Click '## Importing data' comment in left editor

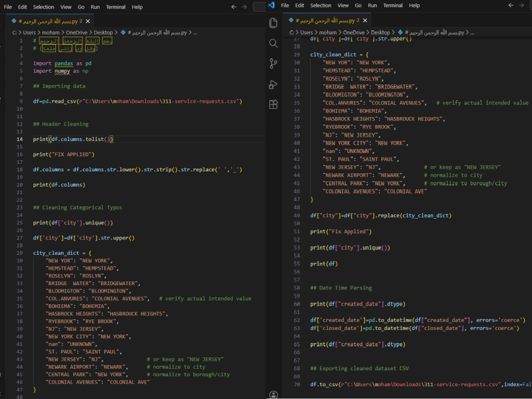[59, 86]
